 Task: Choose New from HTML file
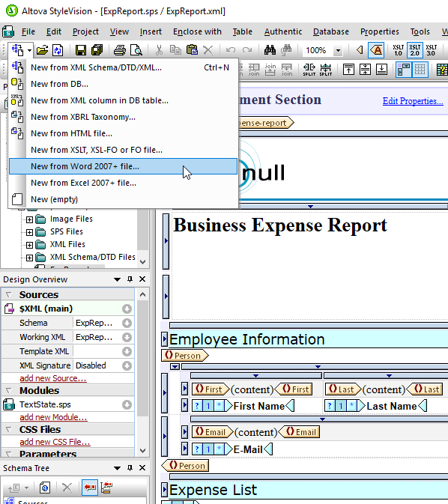coord(124,133)
